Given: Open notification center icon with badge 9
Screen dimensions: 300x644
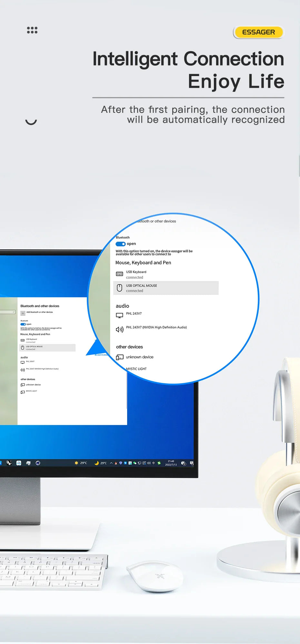Looking at the screenshot, I should (x=184, y=463).
